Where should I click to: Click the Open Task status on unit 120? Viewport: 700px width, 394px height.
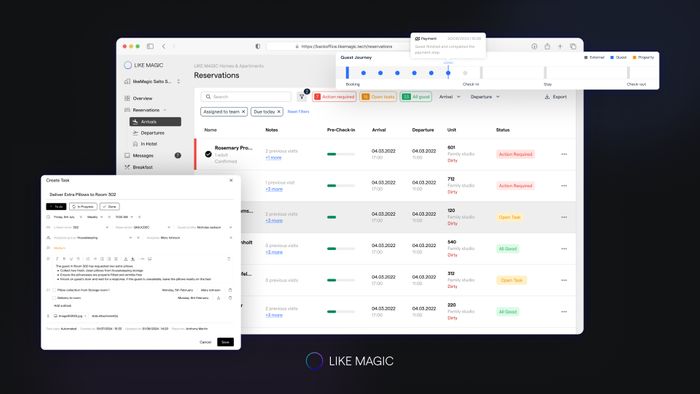click(x=509, y=217)
